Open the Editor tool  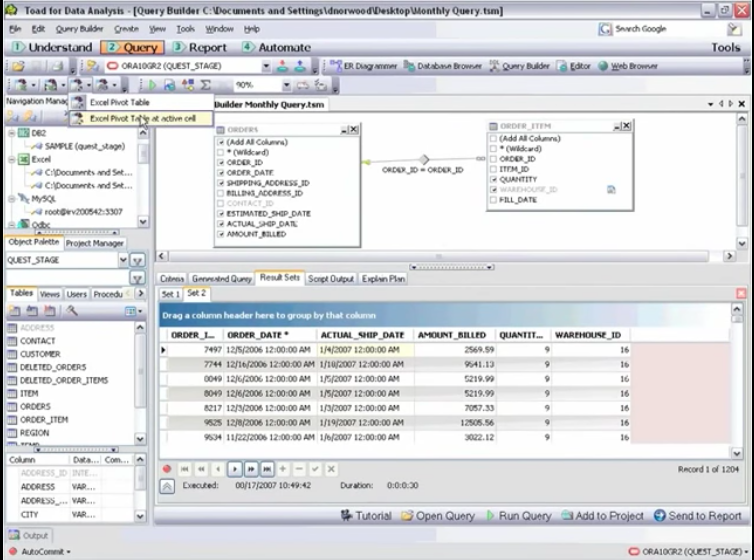(x=574, y=66)
